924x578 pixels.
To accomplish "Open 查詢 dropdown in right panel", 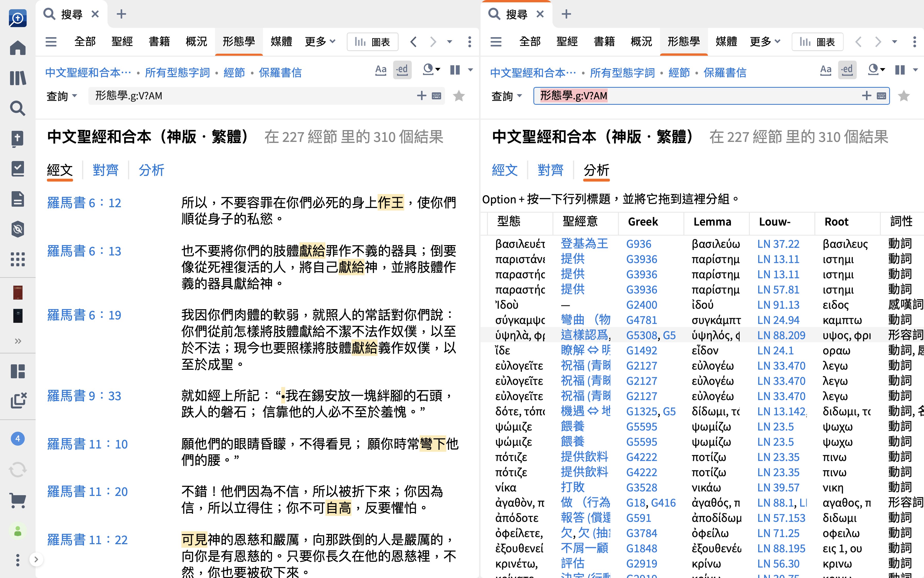I will [506, 96].
